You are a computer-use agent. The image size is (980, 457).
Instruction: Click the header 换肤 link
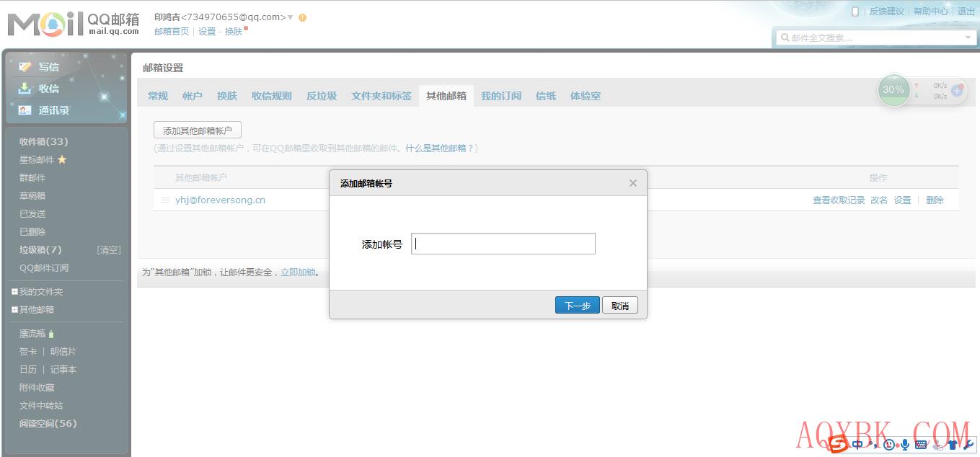(x=234, y=32)
